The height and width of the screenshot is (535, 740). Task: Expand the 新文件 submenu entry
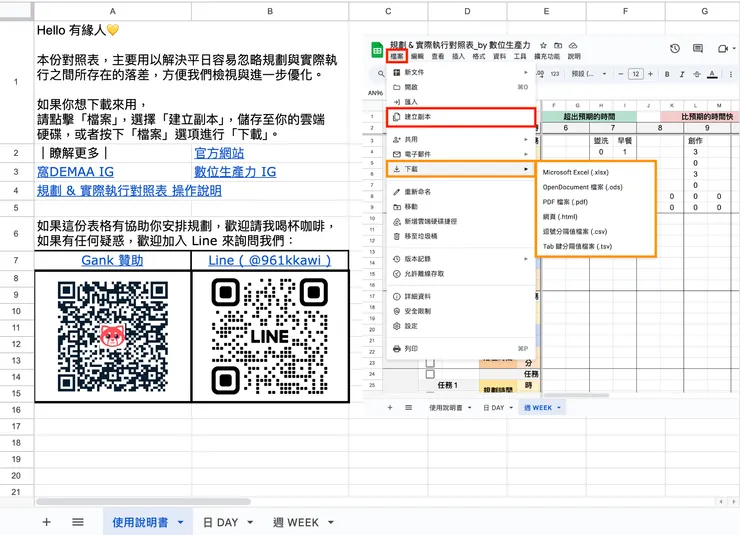(461, 72)
